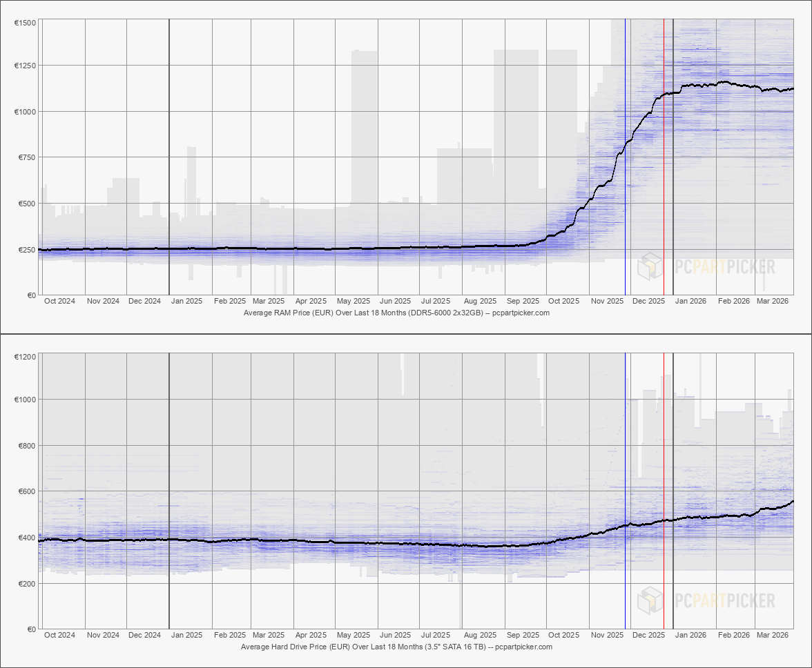
Task: Click the €600 label on hard drive chart
Action: pos(26,491)
